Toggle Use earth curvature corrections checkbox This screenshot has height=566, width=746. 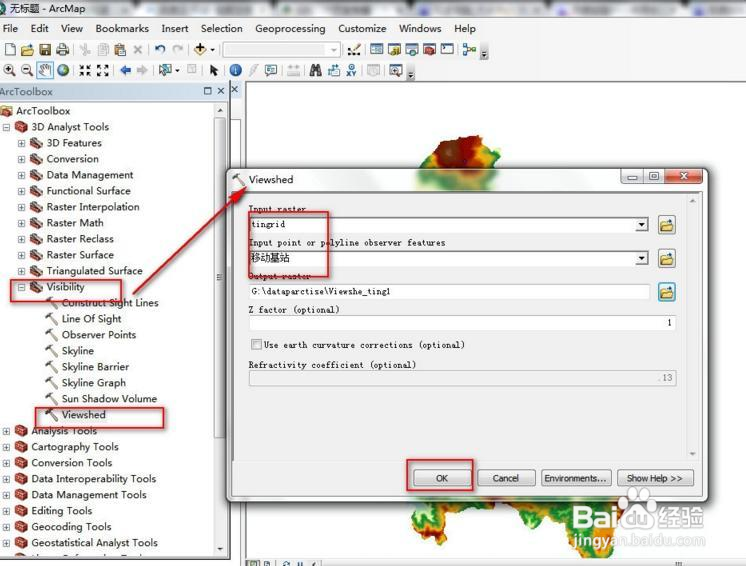256,344
